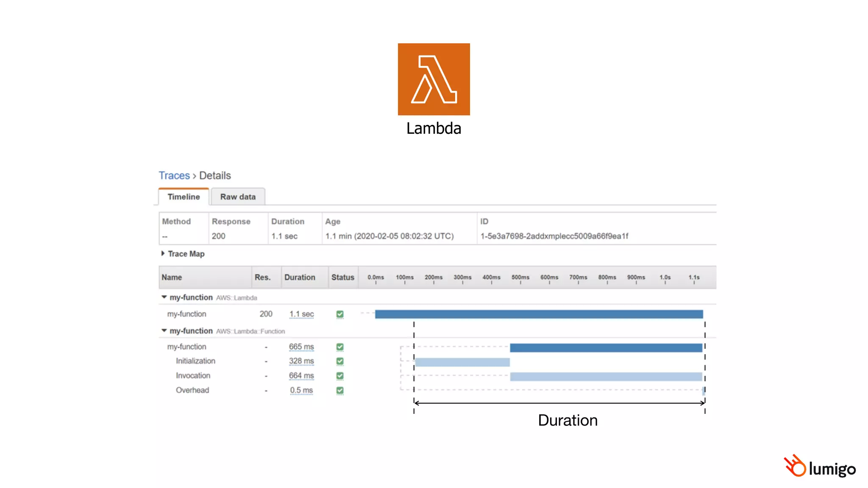Collapse the my-function AWS::Lambda group
This screenshot has height=488, width=868.
[x=164, y=297]
